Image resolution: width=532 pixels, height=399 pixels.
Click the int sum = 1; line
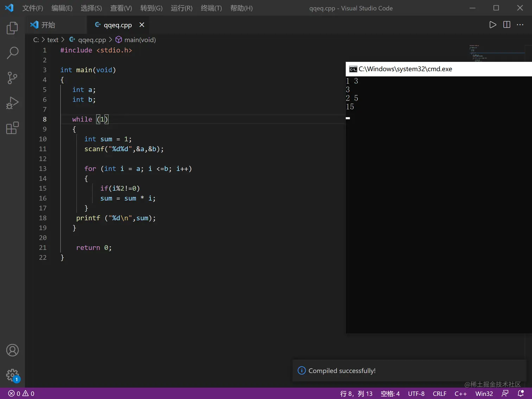click(x=108, y=139)
